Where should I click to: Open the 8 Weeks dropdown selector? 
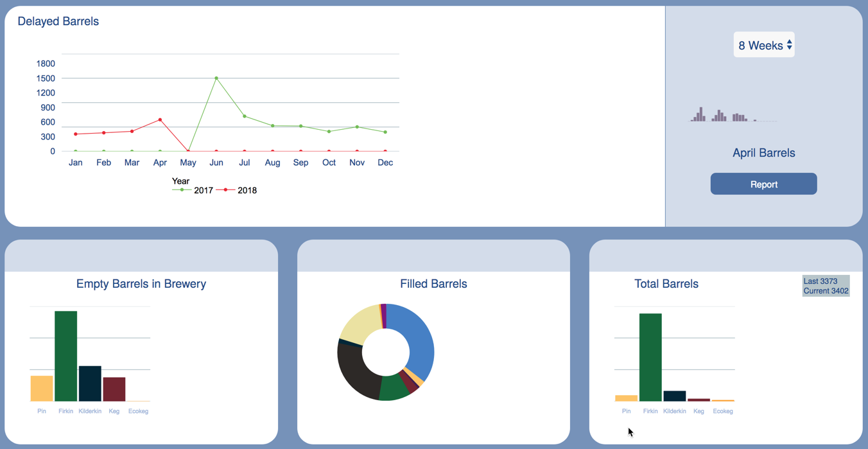[x=764, y=45]
